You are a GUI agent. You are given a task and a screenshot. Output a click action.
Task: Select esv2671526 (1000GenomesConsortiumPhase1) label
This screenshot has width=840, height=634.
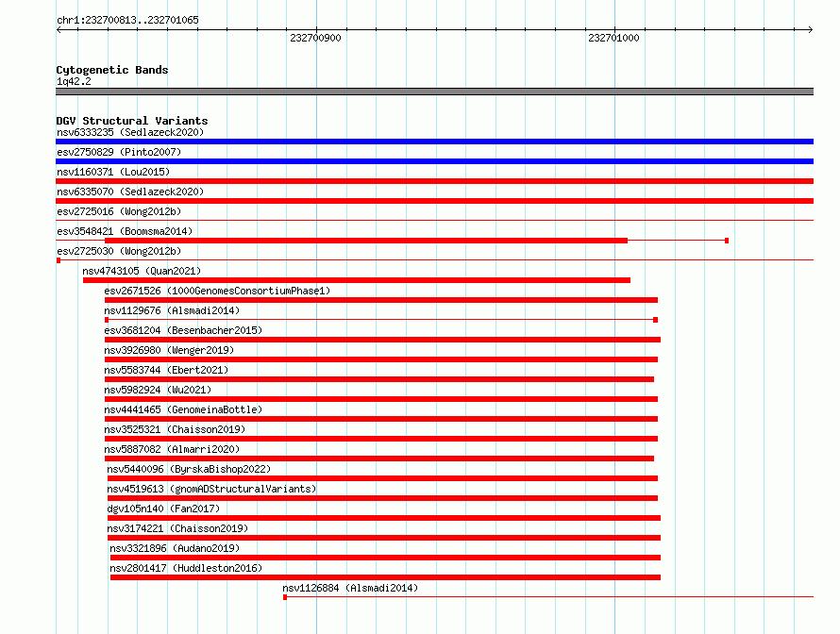pyautogui.click(x=217, y=291)
